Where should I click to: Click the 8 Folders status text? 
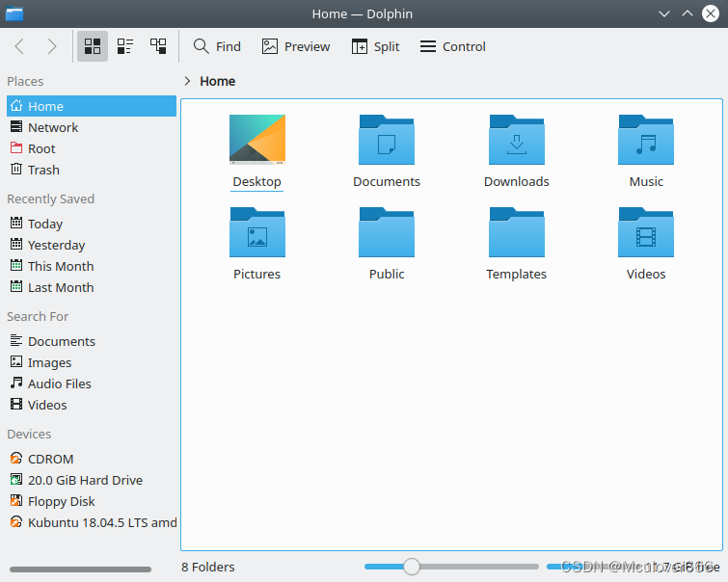click(x=208, y=568)
